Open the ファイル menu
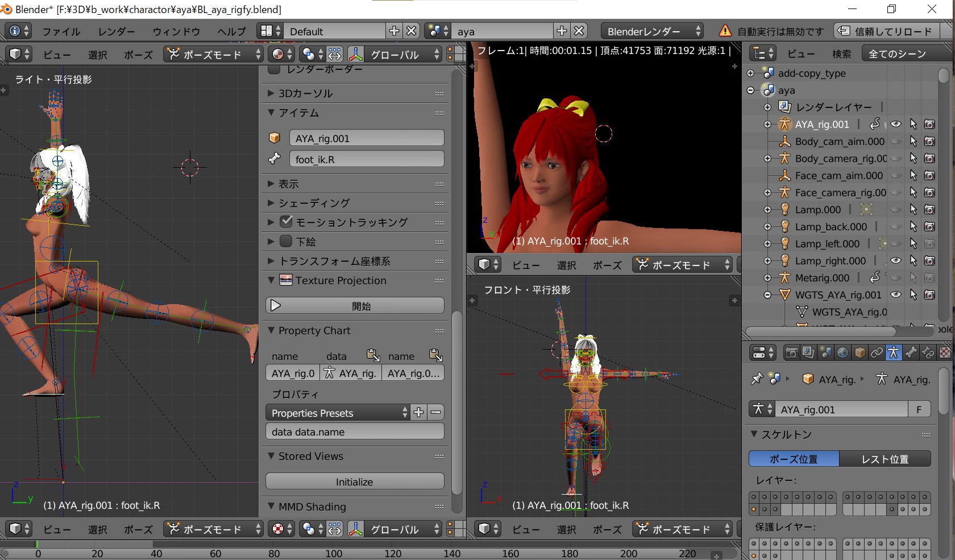Viewport: 955px width, 560px height. [61, 31]
